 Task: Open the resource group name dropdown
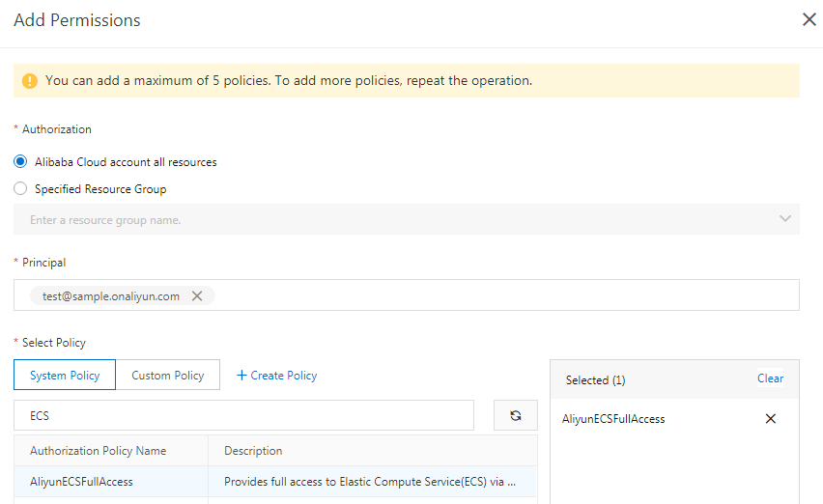(407, 219)
